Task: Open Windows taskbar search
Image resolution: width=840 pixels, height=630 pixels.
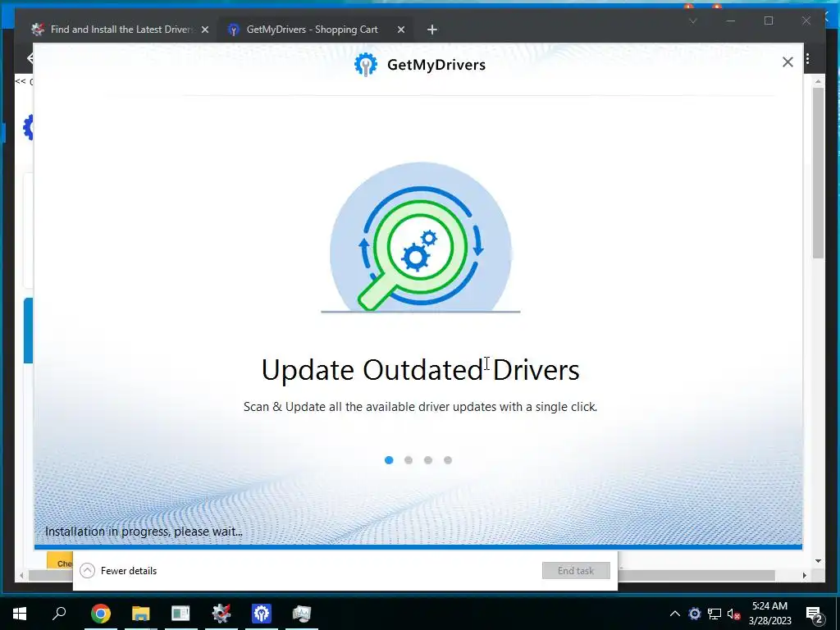Action: [59, 614]
